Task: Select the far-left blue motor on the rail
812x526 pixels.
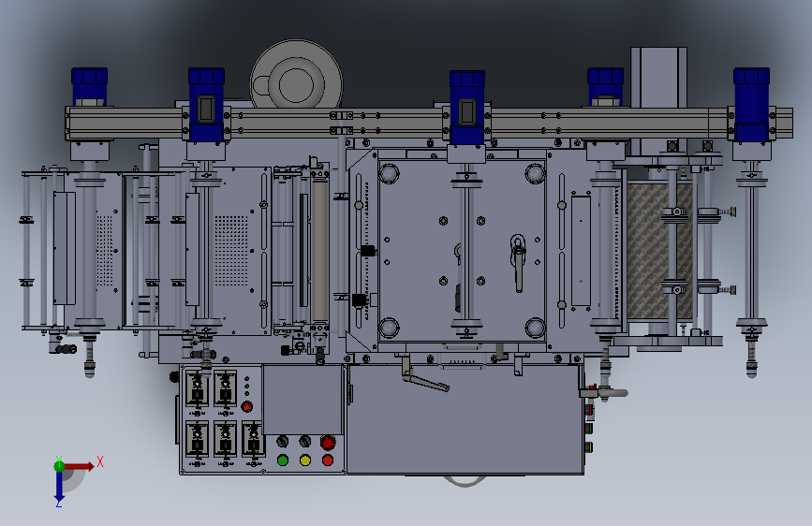Action: point(90,86)
